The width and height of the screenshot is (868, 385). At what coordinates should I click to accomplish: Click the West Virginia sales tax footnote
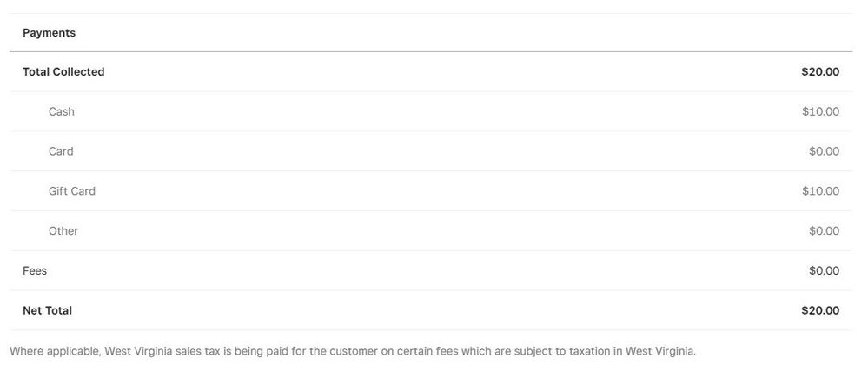coord(353,352)
